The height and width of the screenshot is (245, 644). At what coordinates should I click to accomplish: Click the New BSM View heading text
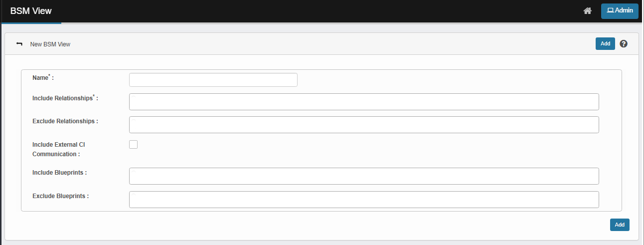coord(50,44)
